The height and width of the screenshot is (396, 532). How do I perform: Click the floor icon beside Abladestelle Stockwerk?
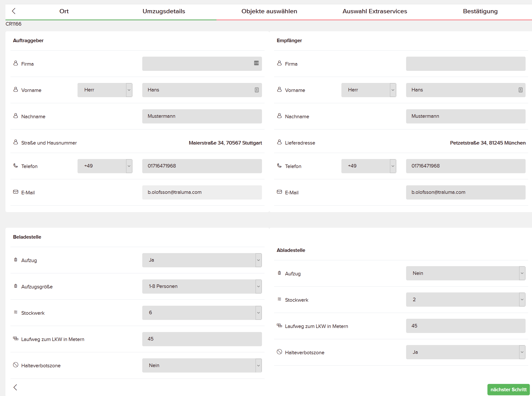coord(279,299)
